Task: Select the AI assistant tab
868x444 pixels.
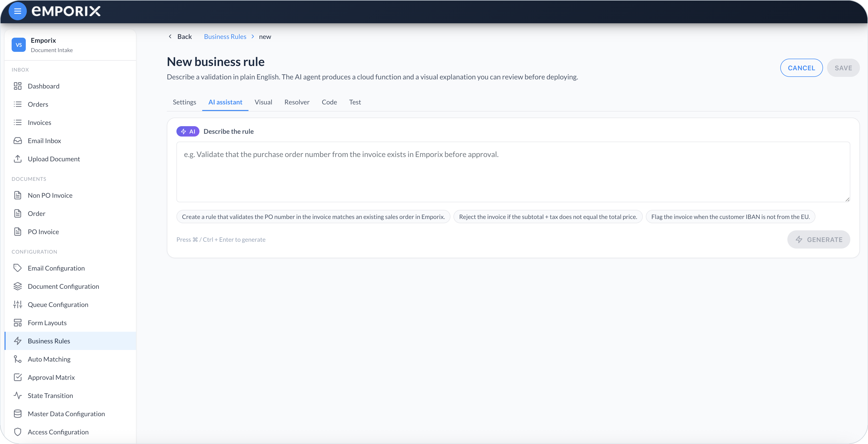Action: click(x=225, y=102)
